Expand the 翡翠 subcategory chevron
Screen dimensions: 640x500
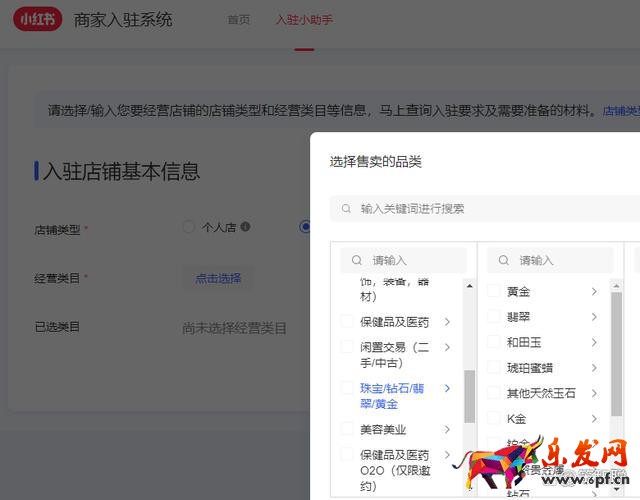[594, 317]
